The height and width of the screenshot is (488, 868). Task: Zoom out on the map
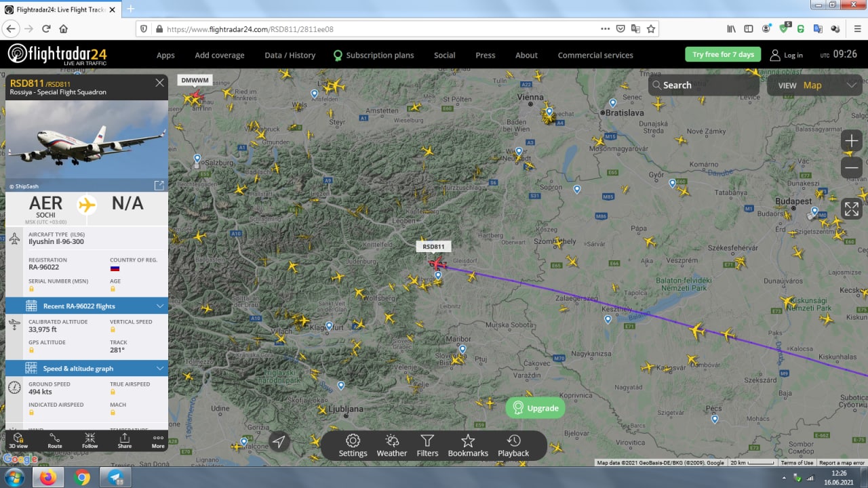coord(852,168)
